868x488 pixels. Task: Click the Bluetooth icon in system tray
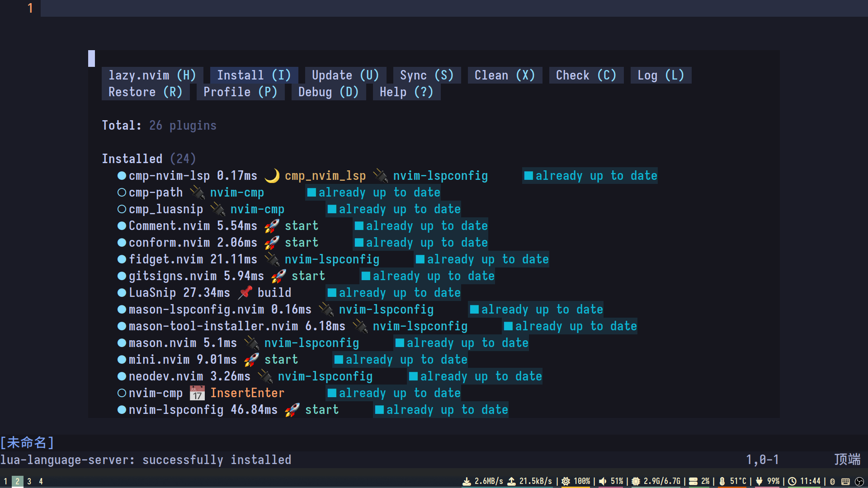pyautogui.click(x=832, y=482)
